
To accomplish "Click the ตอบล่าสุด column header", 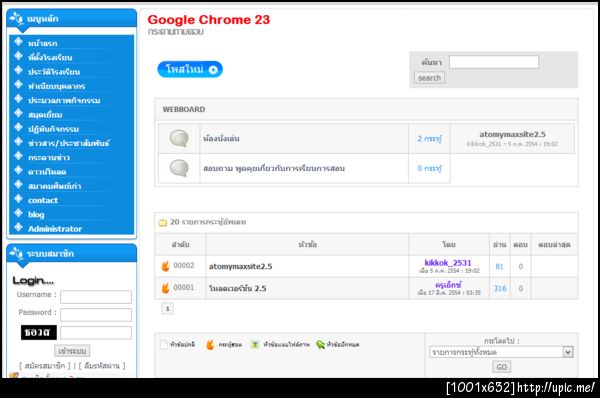I will (x=554, y=244).
